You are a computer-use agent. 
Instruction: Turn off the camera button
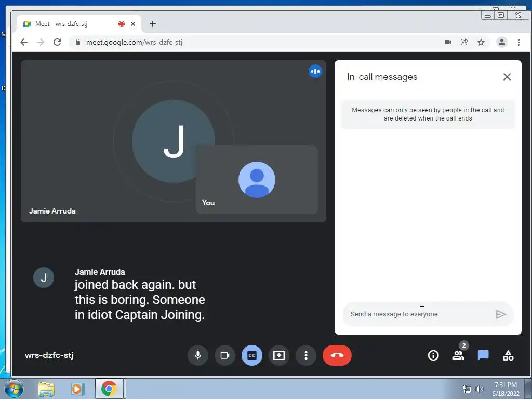pos(224,355)
